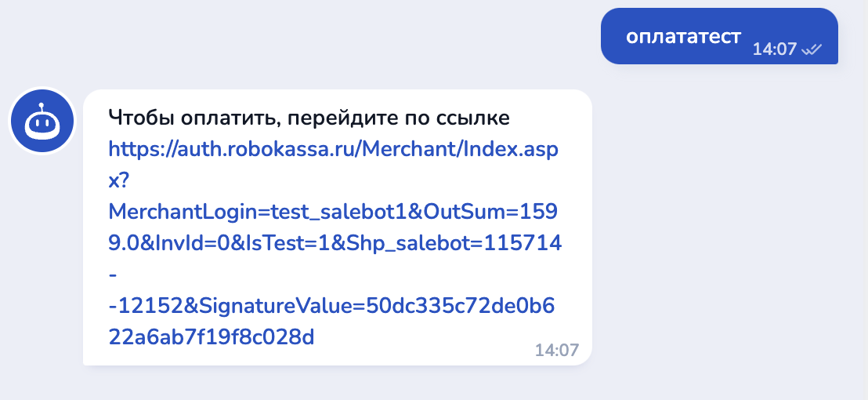Viewport: 868px width, 400px height.
Task: Click the "x?" link fragment
Action: [x=118, y=180]
